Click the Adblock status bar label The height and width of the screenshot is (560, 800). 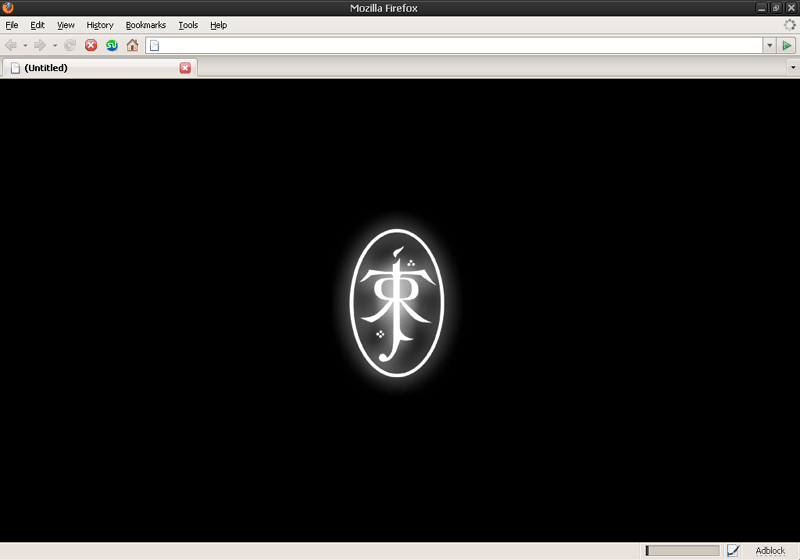770,551
